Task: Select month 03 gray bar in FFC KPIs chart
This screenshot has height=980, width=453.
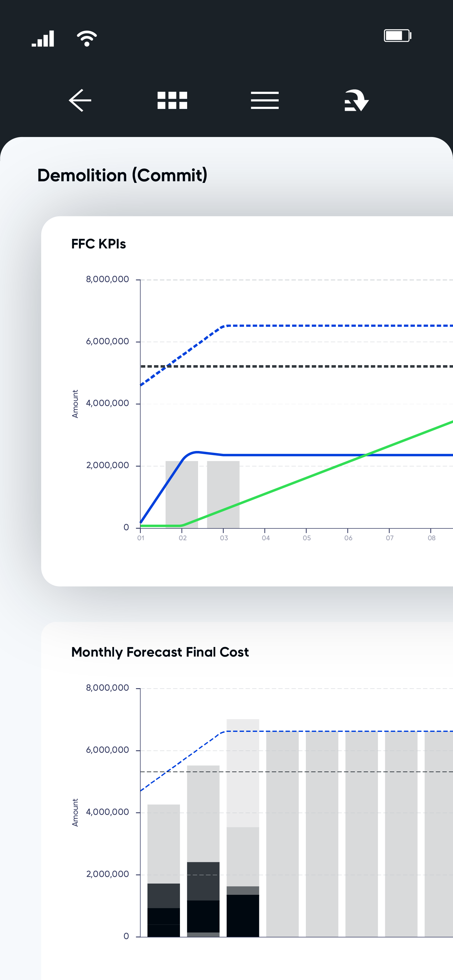Action: pos(223,495)
